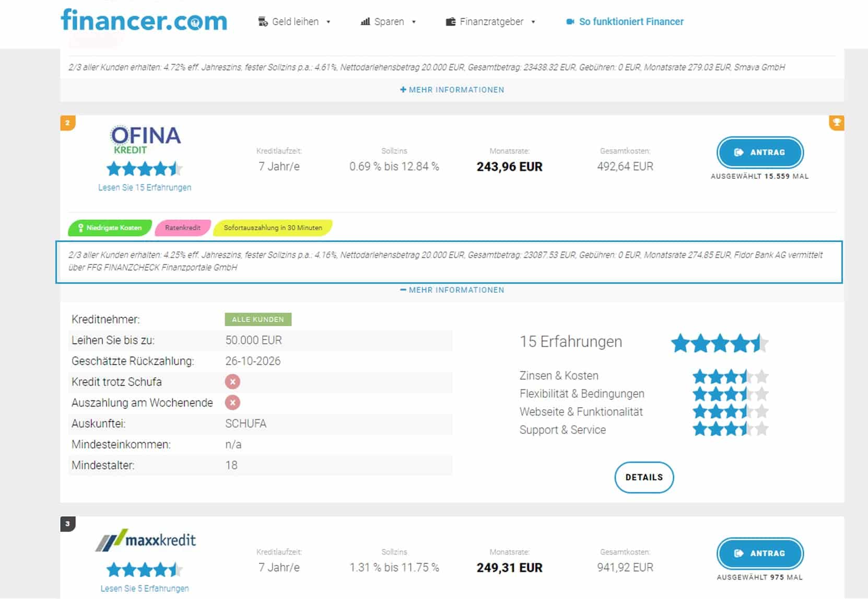Click Antrag button for maxxkredit

[x=760, y=553]
